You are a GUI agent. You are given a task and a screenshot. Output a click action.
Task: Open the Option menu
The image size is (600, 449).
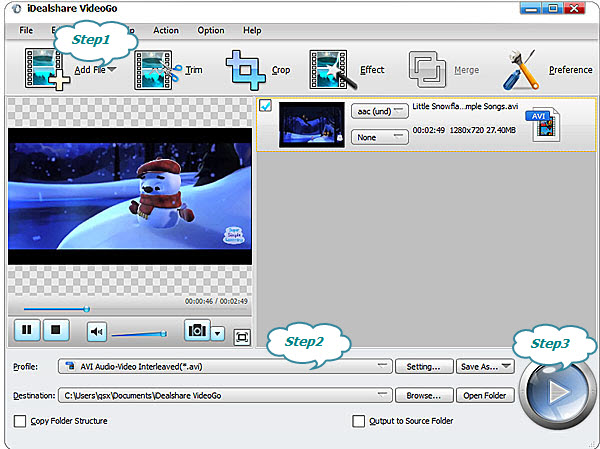[x=211, y=30]
